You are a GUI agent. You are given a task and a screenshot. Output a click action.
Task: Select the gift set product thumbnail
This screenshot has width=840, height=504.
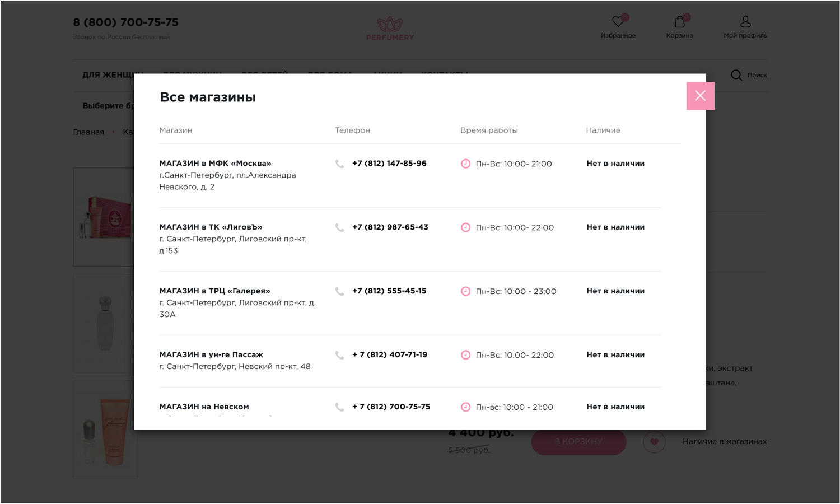click(x=104, y=217)
